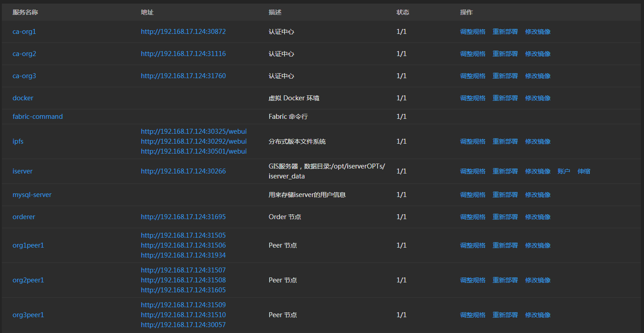Open org3peer1 address on port 30057
Viewport: 644px width, 333px height.
point(183,325)
